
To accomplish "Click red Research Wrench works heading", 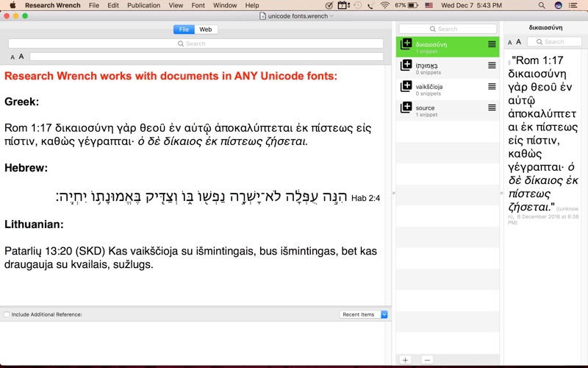I will (x=171, y=77).
